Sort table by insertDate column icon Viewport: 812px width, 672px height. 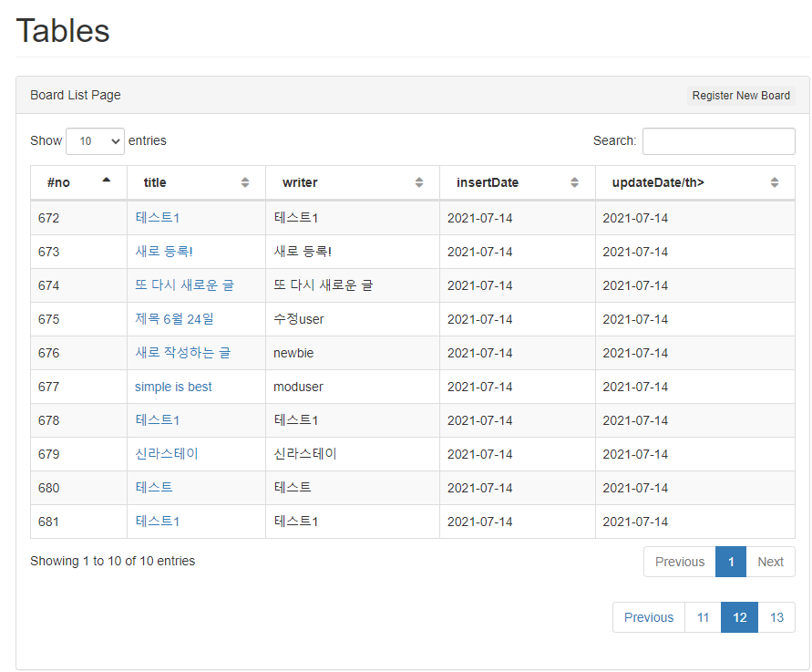click(x=574, y=182)
